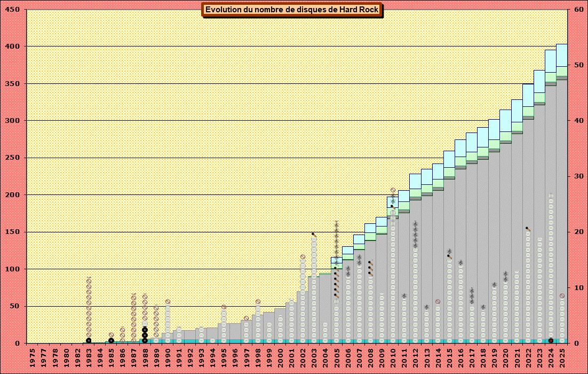588x374 pixels.
Task: Click the black ring marker above 1985
Action: [x=111, y=340]
